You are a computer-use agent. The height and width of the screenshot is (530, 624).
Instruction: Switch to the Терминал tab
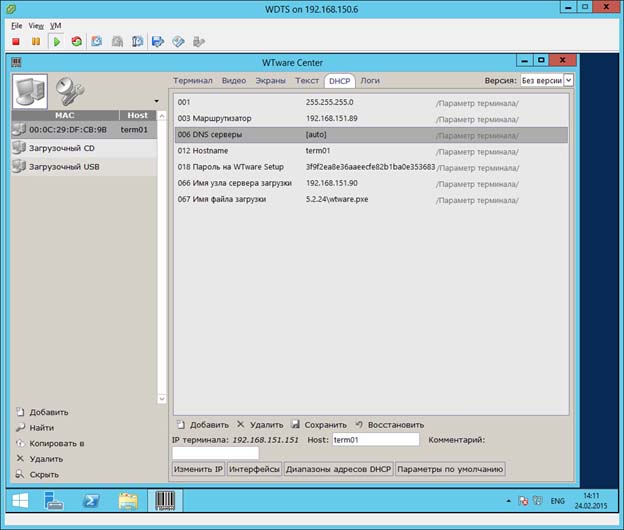click(x=193, y=80)
